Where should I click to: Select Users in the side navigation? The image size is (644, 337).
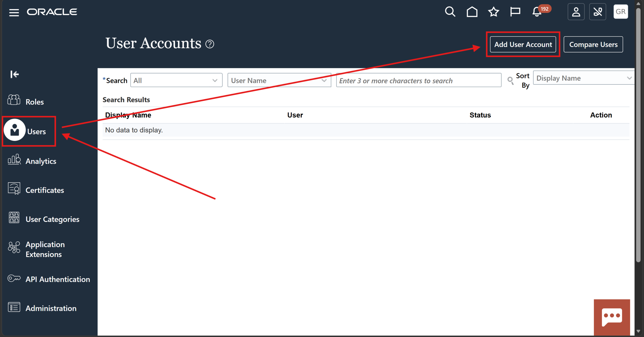tap(36, 131)
